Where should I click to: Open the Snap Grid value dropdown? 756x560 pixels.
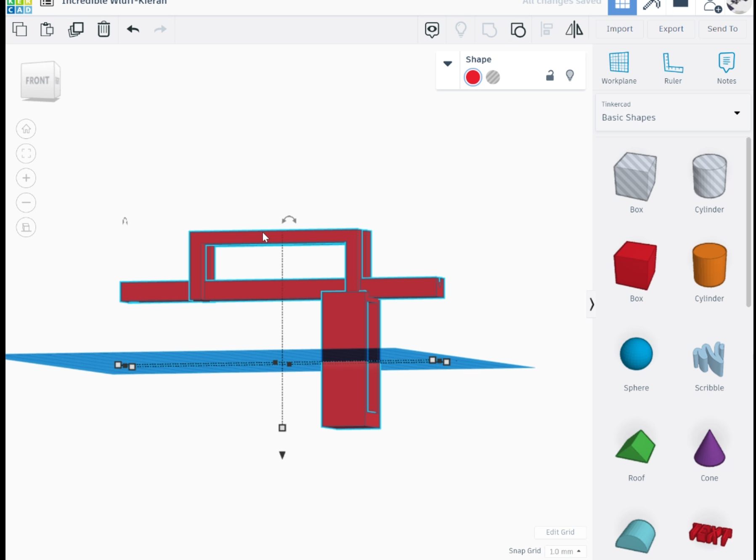tap(565, 551)
